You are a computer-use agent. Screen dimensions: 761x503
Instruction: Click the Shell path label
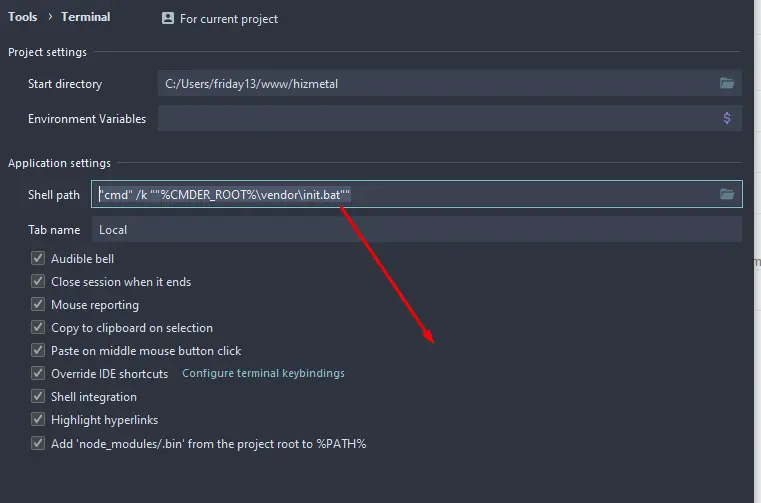coord(54,195)
